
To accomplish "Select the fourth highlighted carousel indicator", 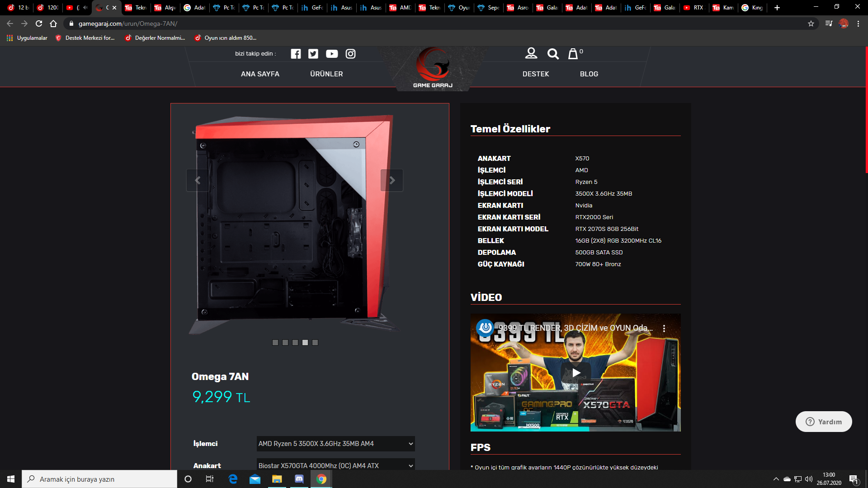I will pyautogui.click(x=305, y=343).
